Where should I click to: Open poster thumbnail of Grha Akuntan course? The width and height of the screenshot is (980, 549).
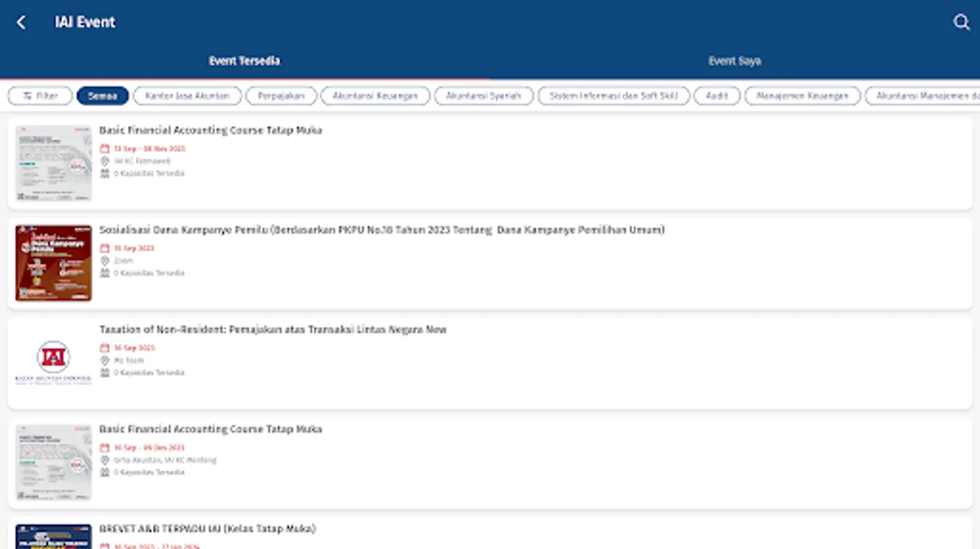54,462
